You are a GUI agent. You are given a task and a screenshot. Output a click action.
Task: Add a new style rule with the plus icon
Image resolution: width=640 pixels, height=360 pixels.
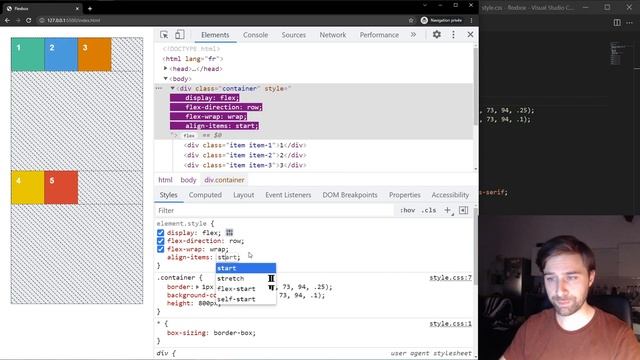click(x=448, y=210)
